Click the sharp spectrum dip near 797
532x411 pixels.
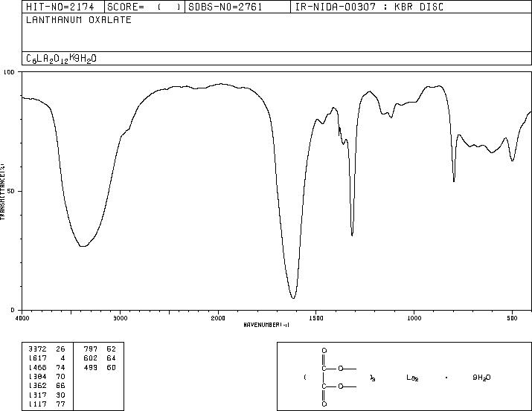point(454,181)
